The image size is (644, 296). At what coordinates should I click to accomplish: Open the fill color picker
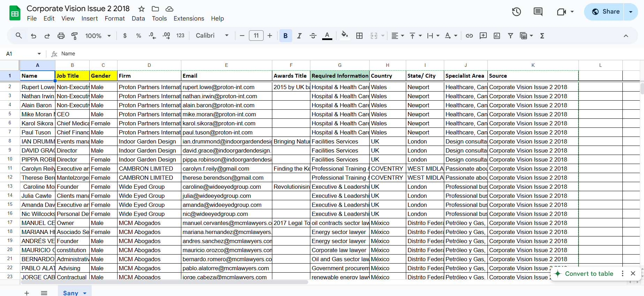(x=344, y=36)
